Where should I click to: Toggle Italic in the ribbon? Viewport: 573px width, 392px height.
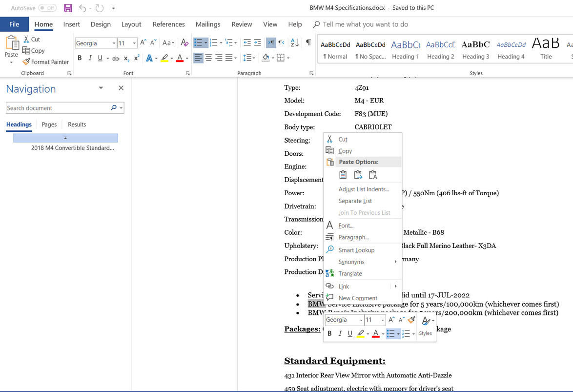click(90, 58)
